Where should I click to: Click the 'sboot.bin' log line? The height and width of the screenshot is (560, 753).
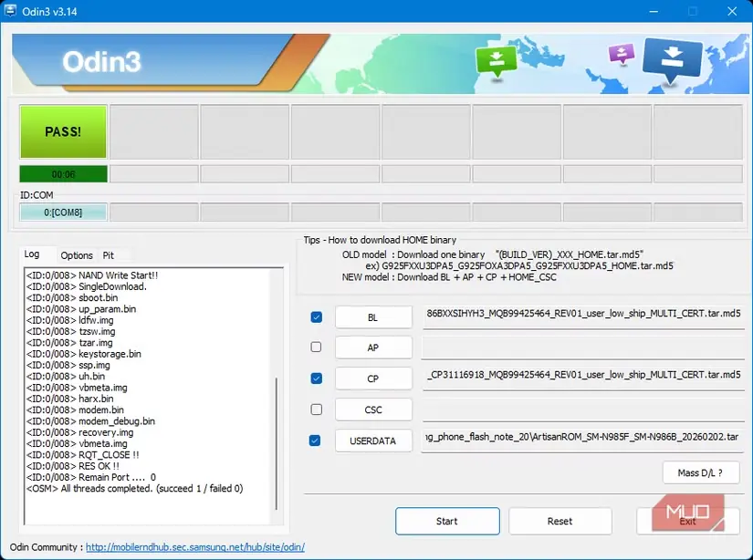click(72, 297)
